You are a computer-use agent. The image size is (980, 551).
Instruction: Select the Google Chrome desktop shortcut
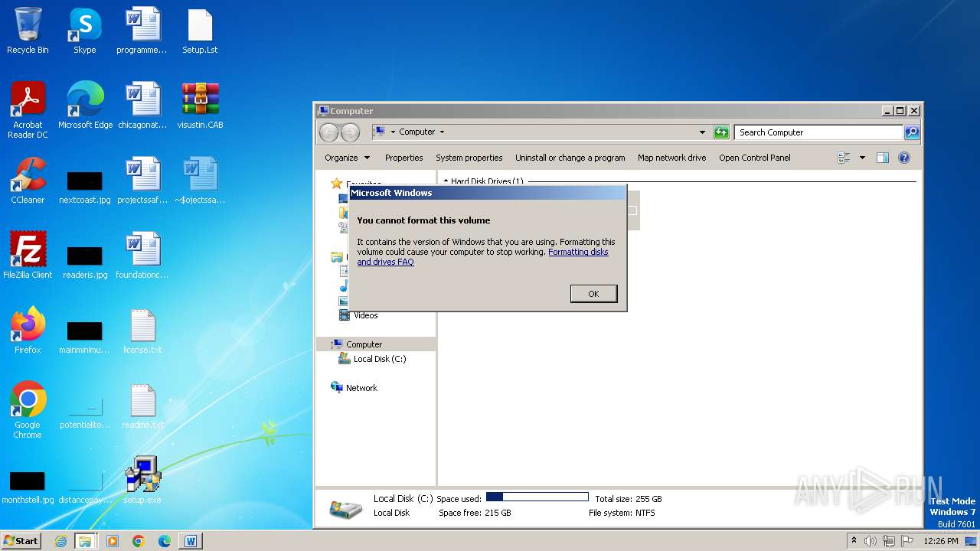(x=28, y=410)
